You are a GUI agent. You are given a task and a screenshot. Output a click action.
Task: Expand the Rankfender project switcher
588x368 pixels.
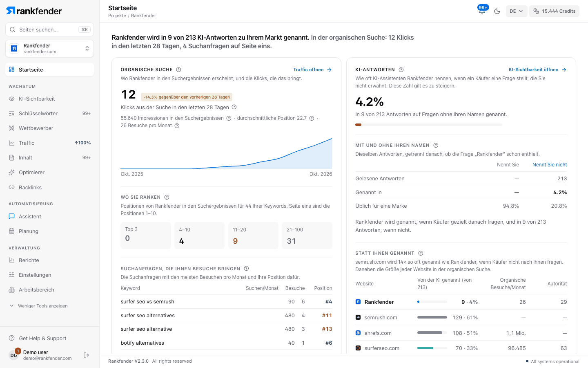point(49,49)
